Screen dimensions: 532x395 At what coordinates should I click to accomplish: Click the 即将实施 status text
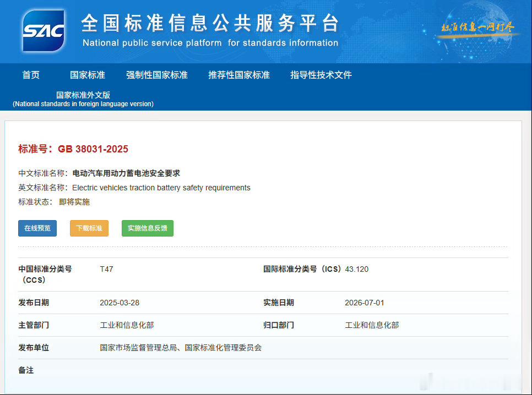tap(74, 202)
